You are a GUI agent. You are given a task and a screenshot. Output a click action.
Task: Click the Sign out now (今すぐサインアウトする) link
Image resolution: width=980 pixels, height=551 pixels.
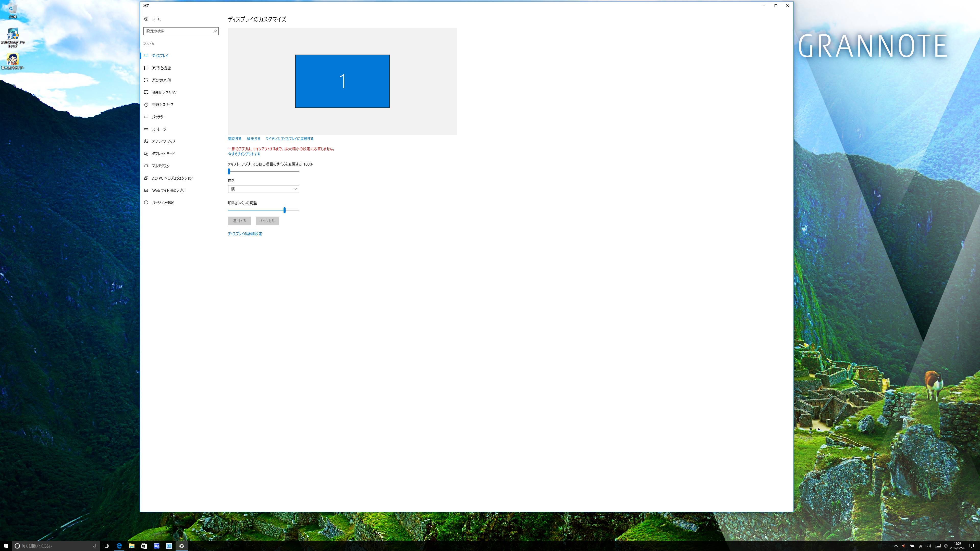coord(244,154)
